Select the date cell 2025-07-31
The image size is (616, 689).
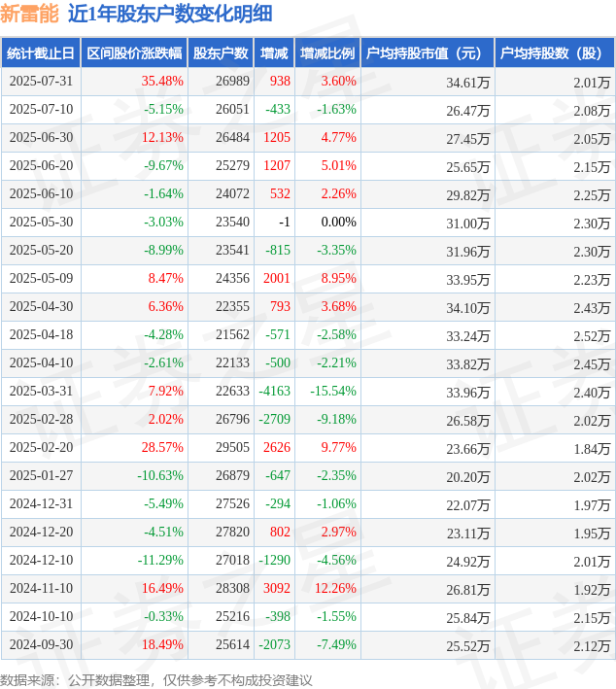pyautogui.click(x=42, y=82)
